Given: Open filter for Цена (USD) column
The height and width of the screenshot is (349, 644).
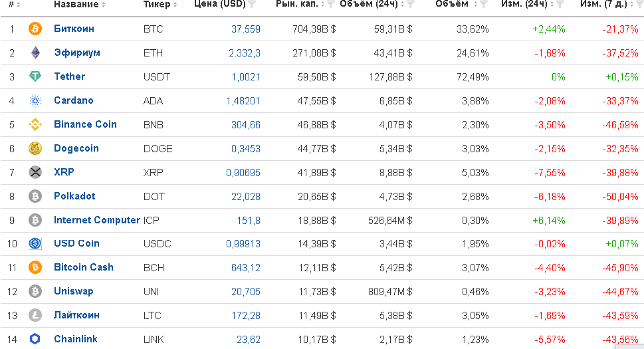Looking at the screenshot, I should pos(252,4).
